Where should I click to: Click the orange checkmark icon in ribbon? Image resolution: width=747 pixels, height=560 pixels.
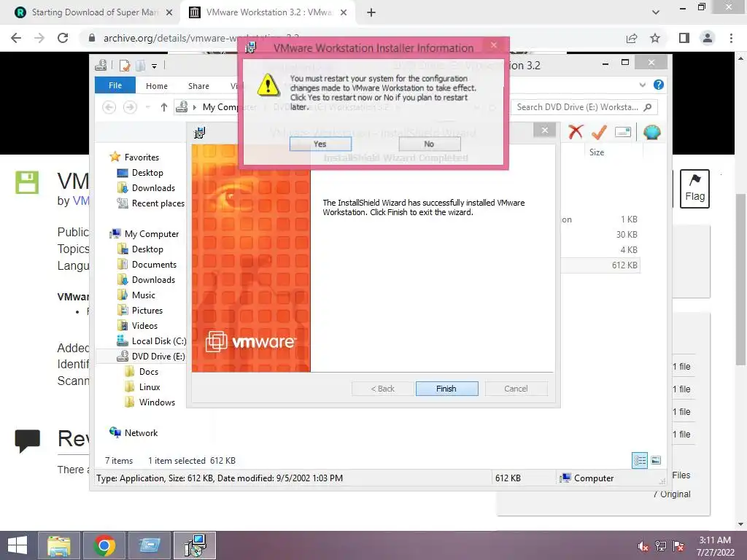(x=600, y=132)
